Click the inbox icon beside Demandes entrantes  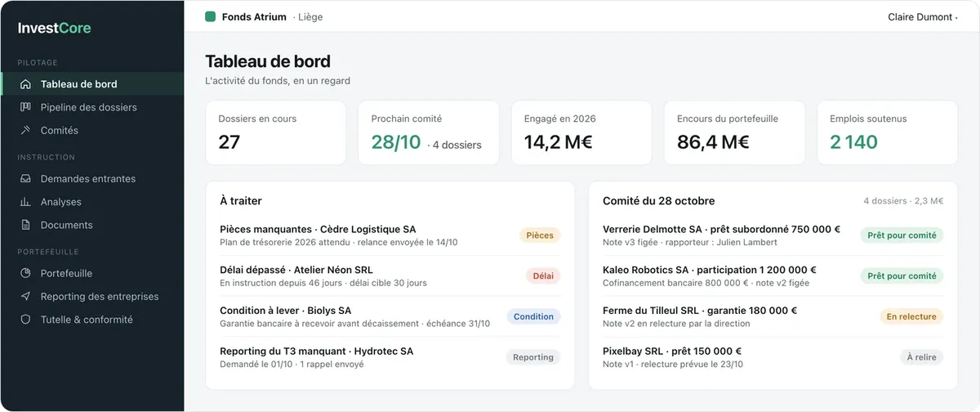pyautogui.click(x=25, y=179)
